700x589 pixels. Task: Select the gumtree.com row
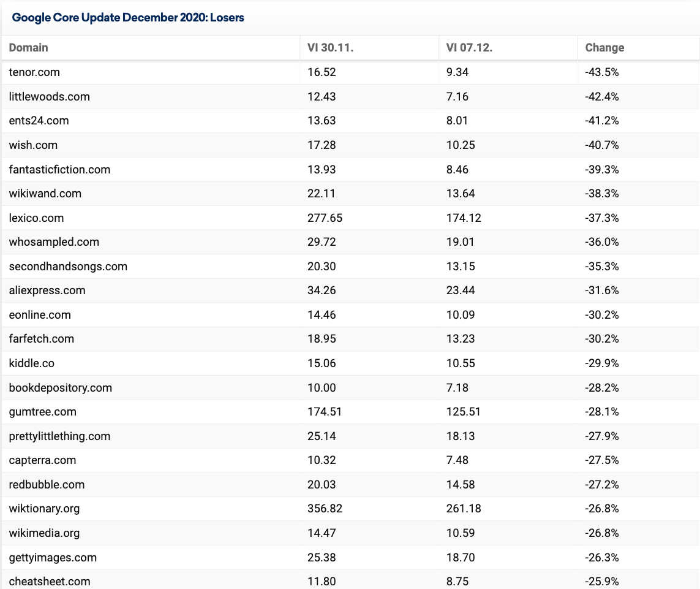point(350,412)
